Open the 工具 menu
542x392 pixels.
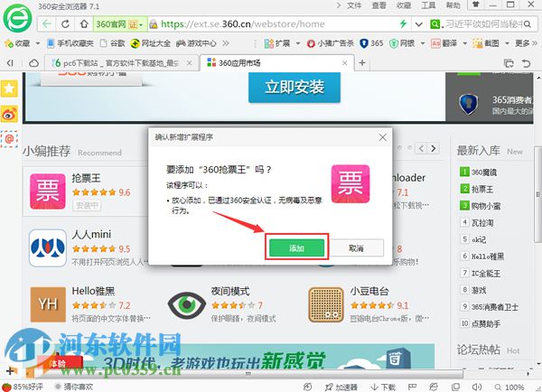(x=428, y=5)
